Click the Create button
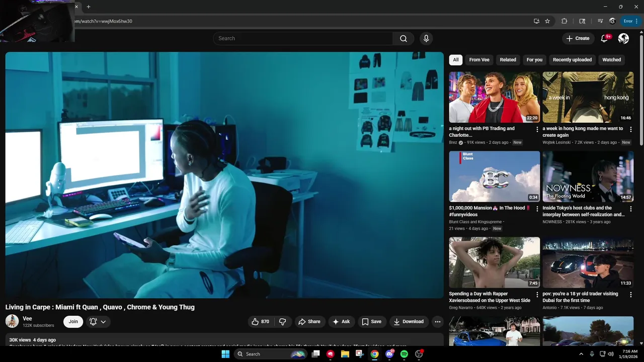This screenshot has width=644, height=362. 578,38
